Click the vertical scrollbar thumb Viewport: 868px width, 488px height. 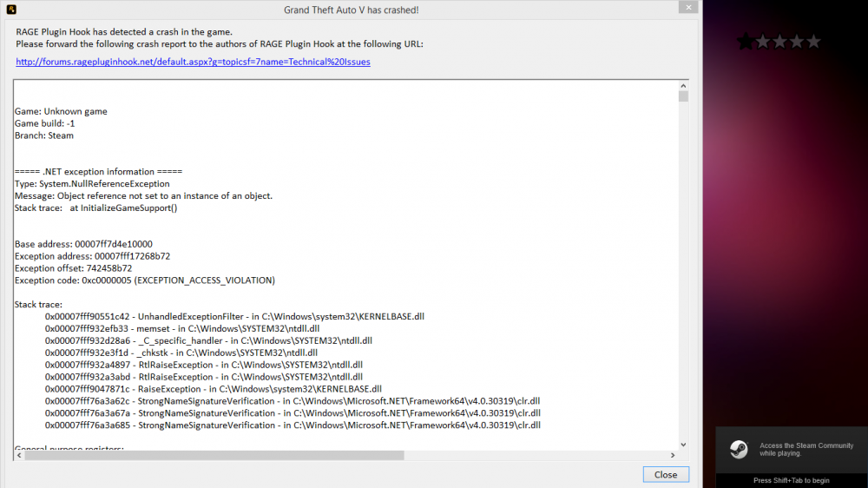(x=683, y=96)
